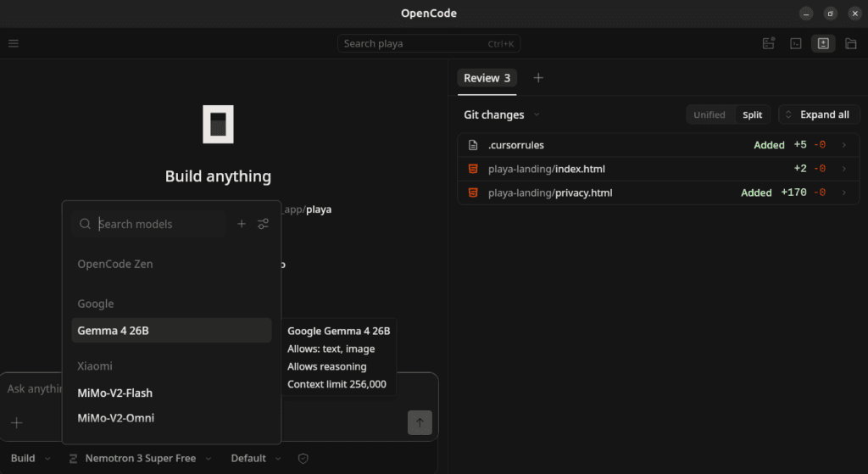This screenshot has width=868, height=474.
Task: Click the HTML icon for privacy.html
Action: (x=473, y=192)
